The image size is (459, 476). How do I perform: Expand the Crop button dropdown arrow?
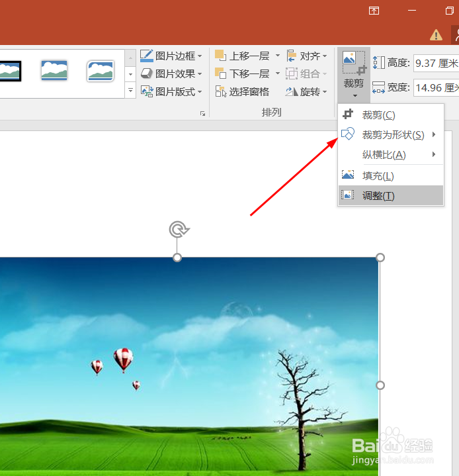355,95
